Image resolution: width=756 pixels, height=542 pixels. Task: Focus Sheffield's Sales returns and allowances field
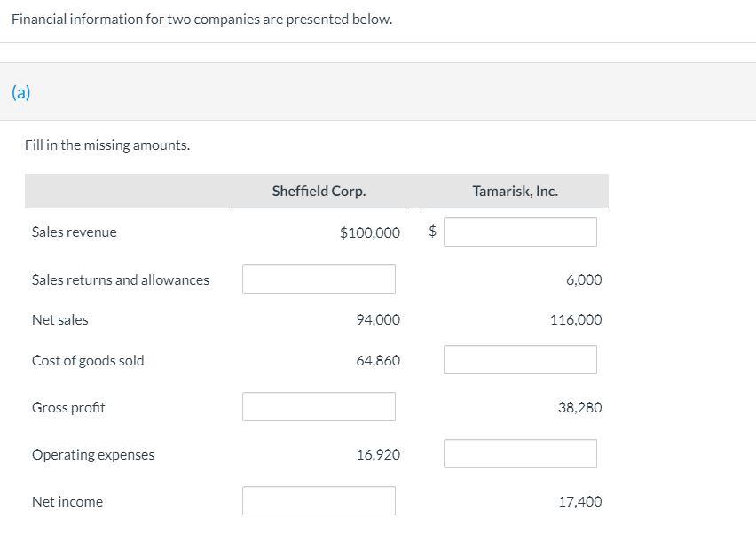[319, 279]
